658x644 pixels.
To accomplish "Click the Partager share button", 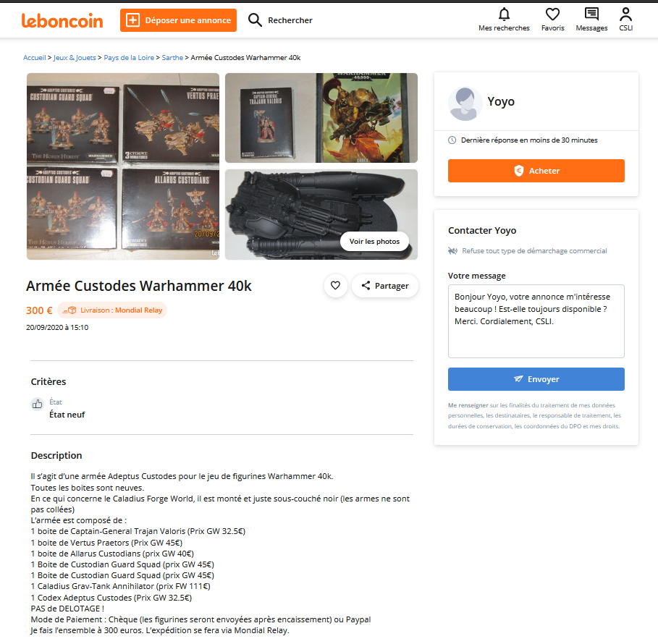I will tap(385, 286).
